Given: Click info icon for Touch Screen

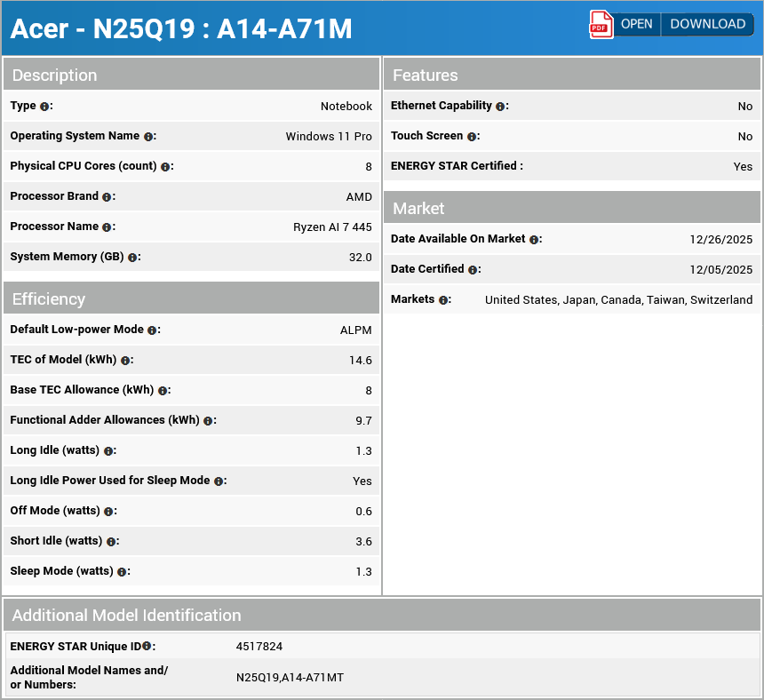Looking at the screenshot, I should tap(471, 137).
